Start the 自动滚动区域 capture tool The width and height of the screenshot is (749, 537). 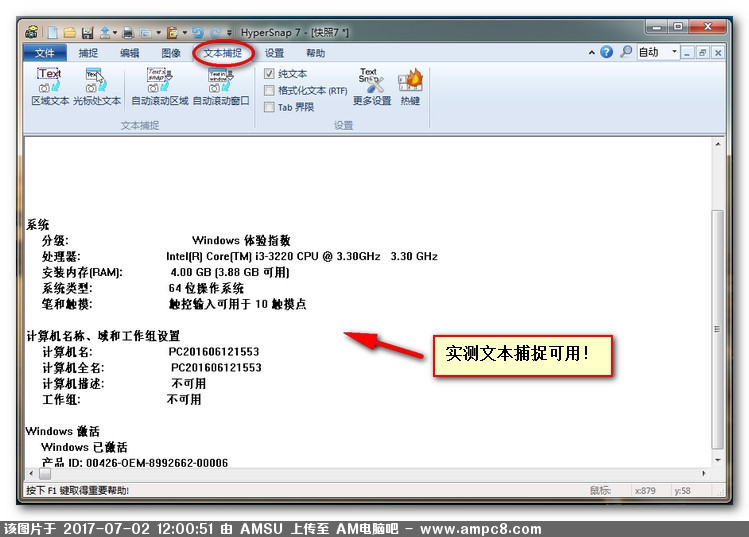point(160,86)
